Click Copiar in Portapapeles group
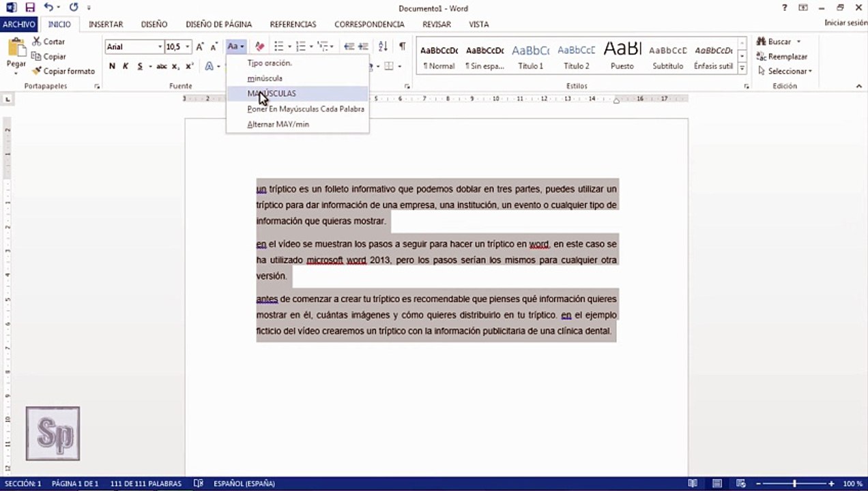 (49, 57)
